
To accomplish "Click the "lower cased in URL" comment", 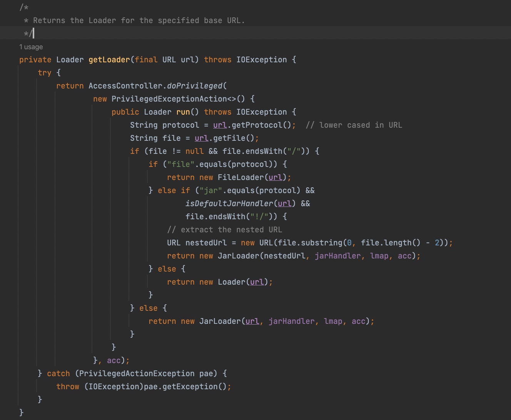I will 354,125.
